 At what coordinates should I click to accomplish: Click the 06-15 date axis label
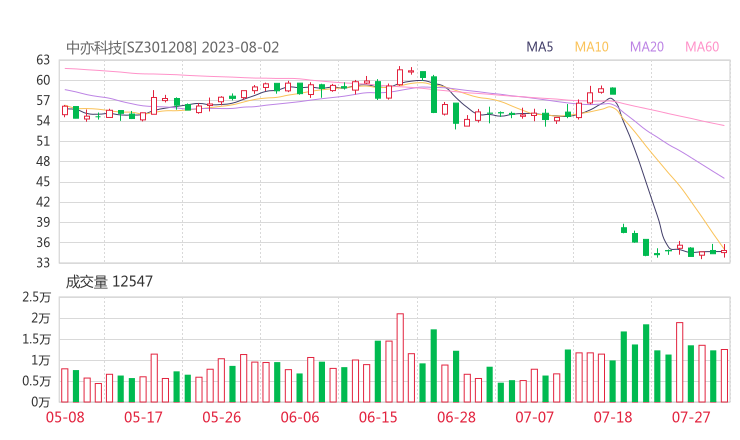pyautogui.click(x=378, y=417)
